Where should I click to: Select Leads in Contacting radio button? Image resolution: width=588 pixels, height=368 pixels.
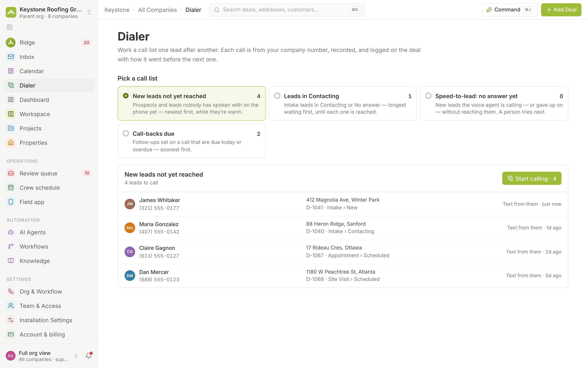pos(277,96)
